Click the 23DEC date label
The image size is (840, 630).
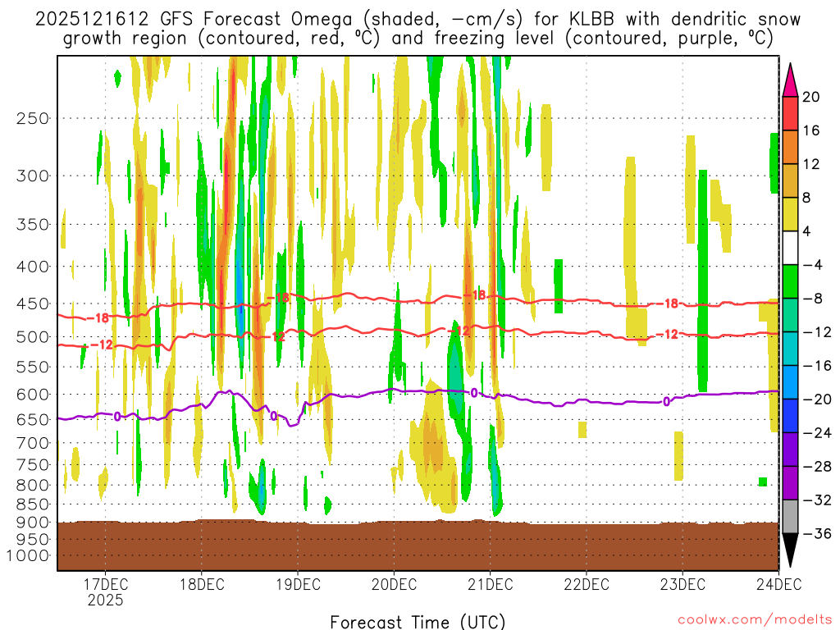click(x=682, y=584)
